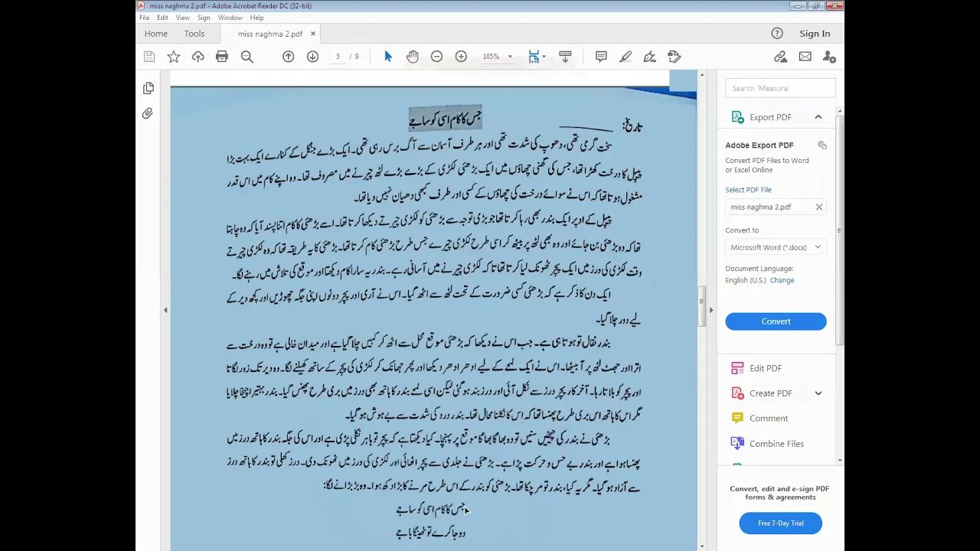The width and height of the screenshot is (980, 551).
Task: Print the document
Action: [222, 57]
